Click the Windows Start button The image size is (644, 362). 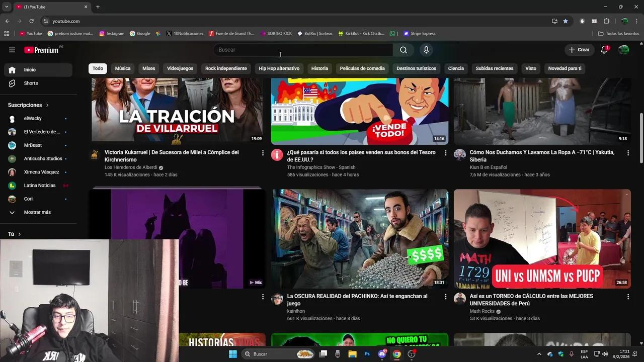click(232, 354)
